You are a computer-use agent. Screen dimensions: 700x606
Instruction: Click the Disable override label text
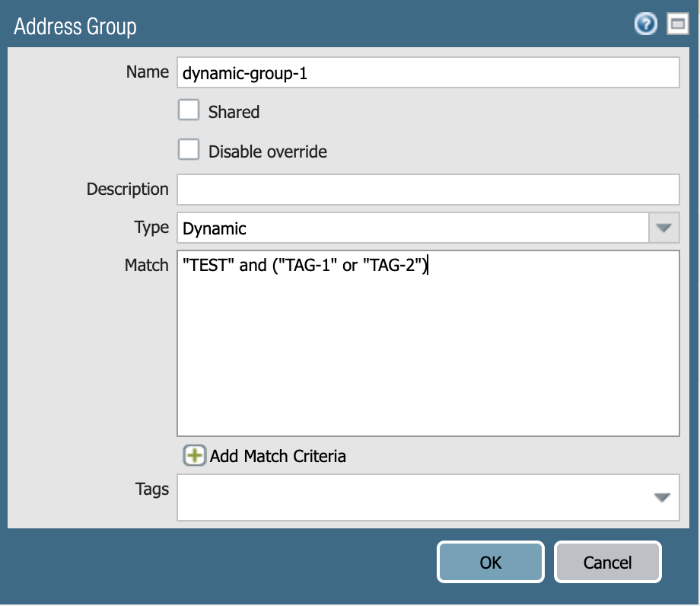(x=267, y=151)
